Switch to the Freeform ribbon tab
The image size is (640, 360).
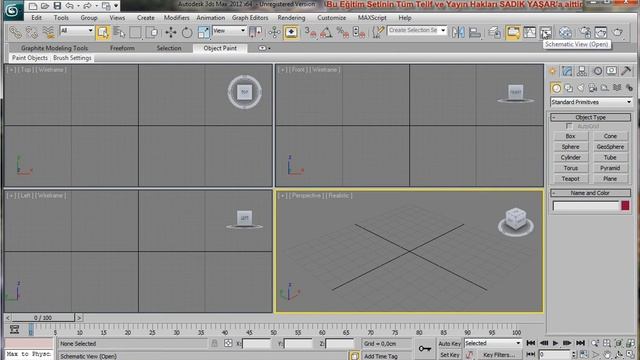point(122,48)
